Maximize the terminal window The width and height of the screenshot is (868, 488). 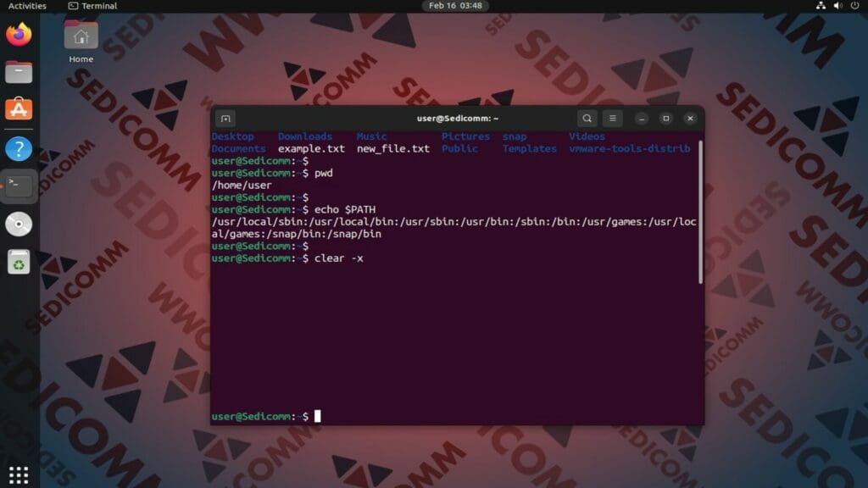coord(666,119)
